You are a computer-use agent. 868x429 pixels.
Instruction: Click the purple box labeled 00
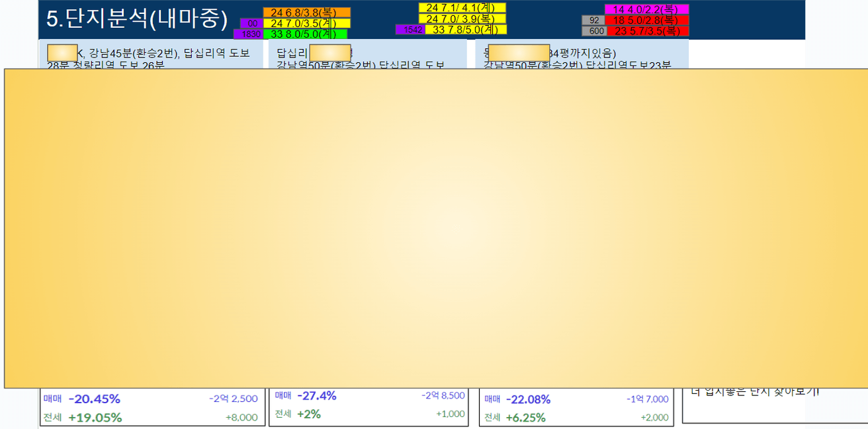click(x=251, y=23)
